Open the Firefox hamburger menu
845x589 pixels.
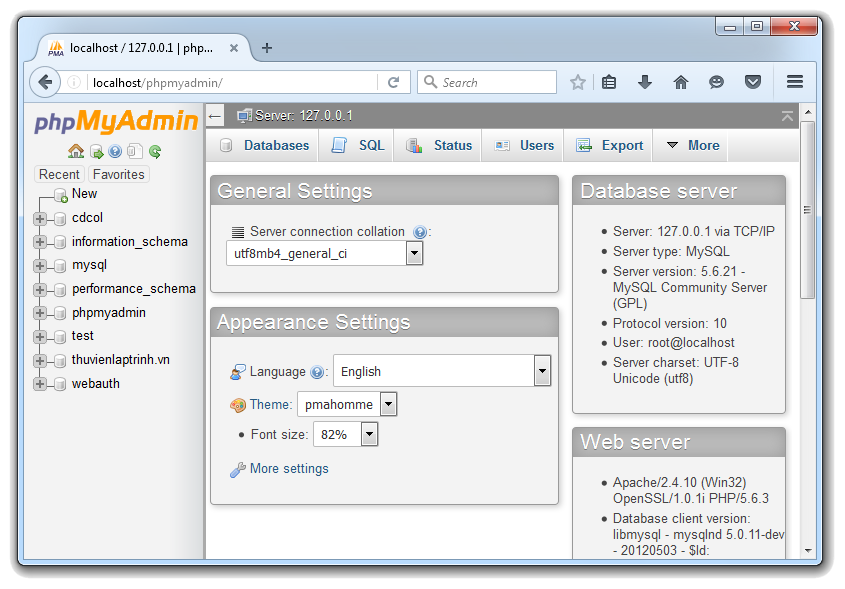(x=795, y=83)
